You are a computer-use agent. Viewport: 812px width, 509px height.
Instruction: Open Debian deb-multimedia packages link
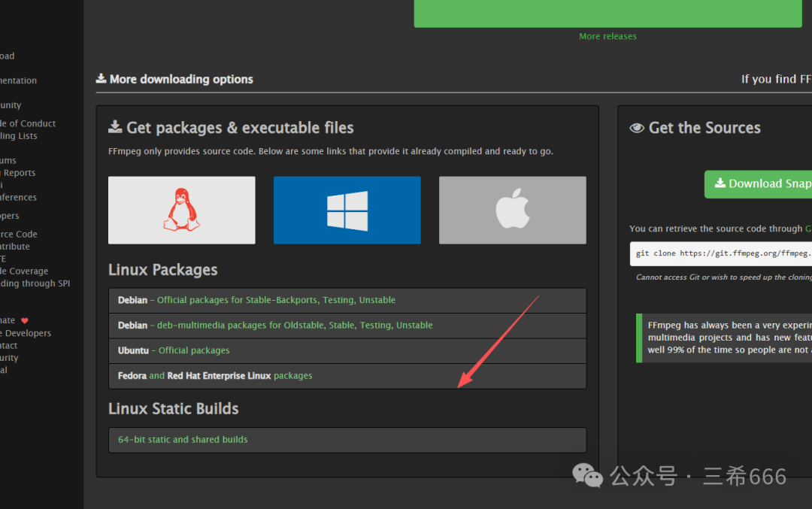tap(294, 326)
